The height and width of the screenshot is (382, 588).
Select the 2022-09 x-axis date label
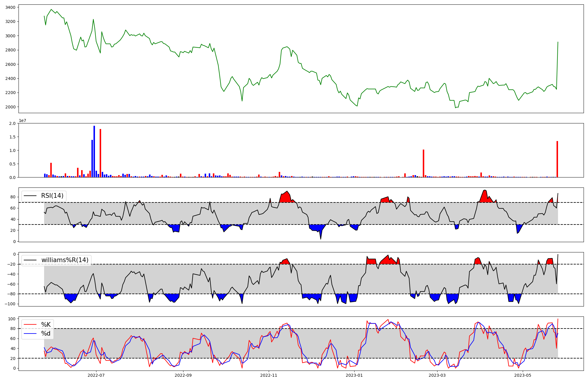click(x=183, y=375)
